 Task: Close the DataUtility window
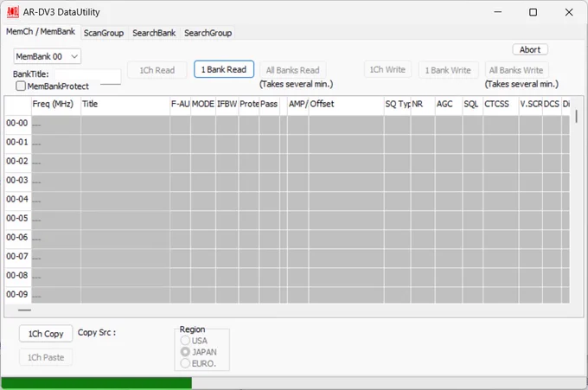[569, 12]
